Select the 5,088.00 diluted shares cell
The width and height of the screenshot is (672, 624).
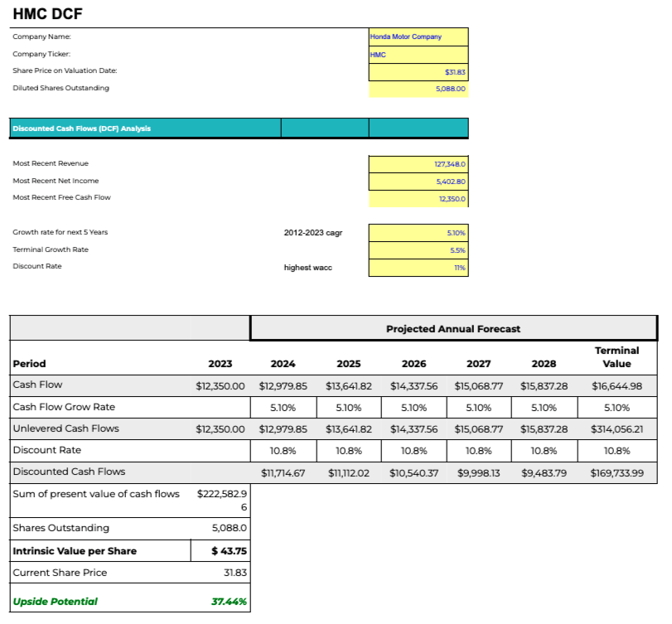pyautogui.click(x=418, y=89)
